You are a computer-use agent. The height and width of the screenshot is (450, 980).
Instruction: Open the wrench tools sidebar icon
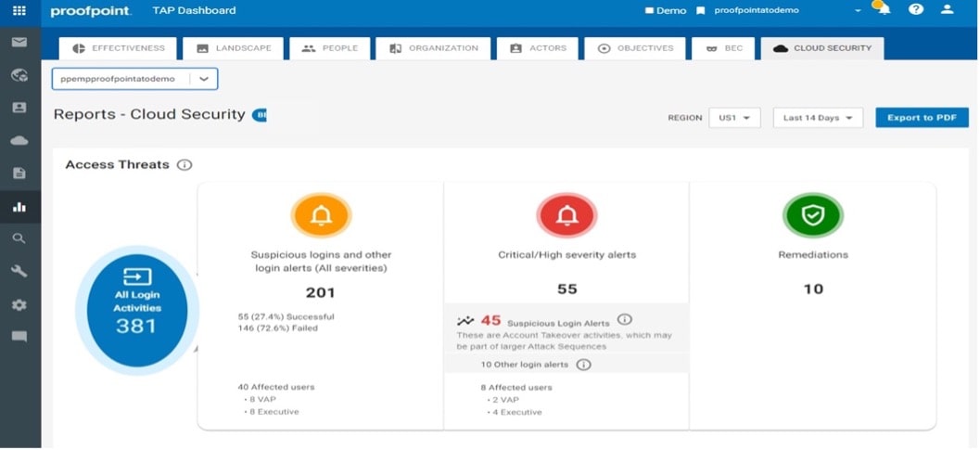19,271
